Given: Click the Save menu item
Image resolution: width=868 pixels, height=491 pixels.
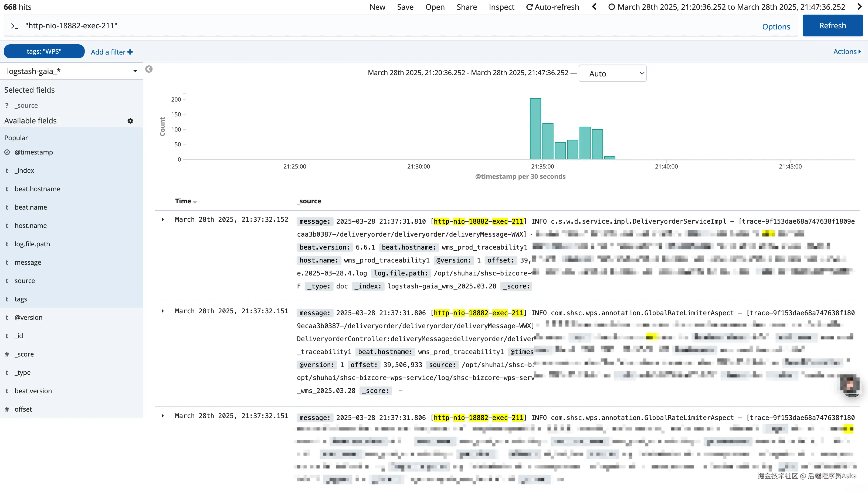Looking at the screenshot, I should point(405,7).
